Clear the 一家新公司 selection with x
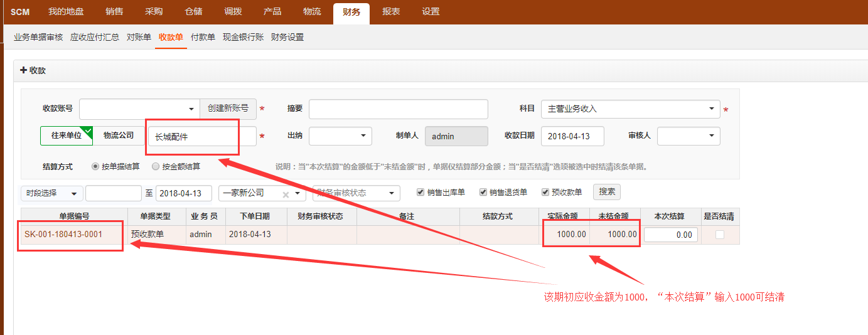868x335 pixels. [x=286, y=194]
